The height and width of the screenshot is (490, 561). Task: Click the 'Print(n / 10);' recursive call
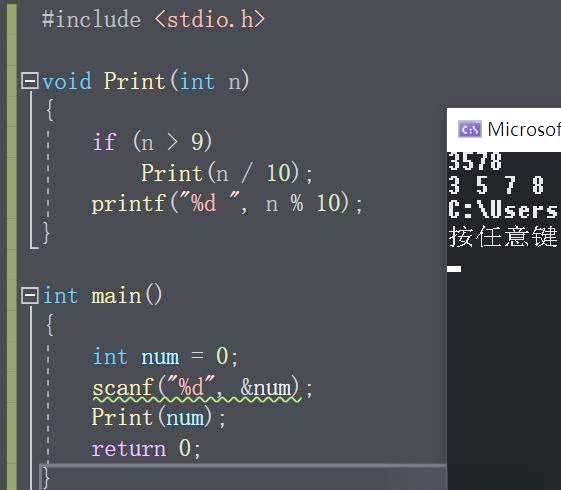pos(227,173)
